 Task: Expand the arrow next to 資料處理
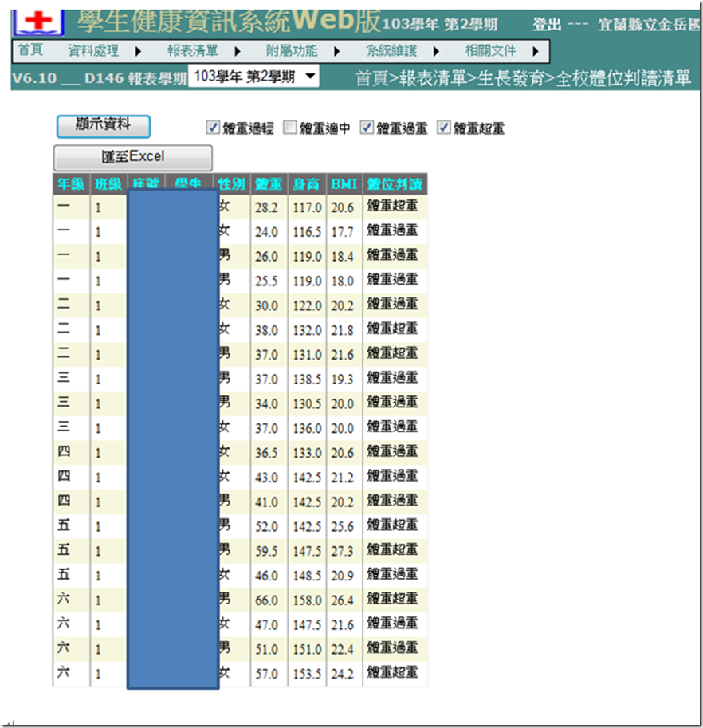[138, 52]
